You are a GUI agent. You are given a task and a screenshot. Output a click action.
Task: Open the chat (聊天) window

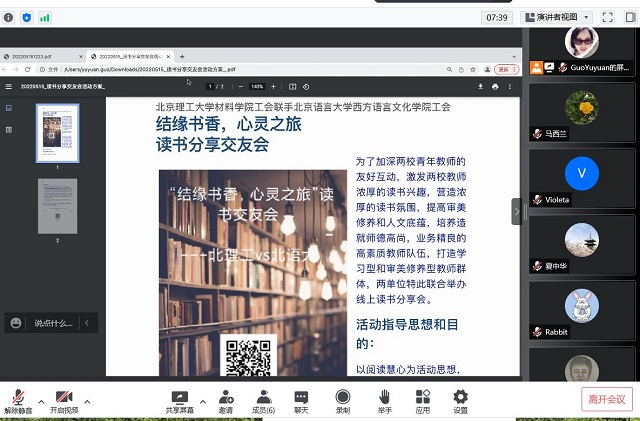click(x=301, y=400)
